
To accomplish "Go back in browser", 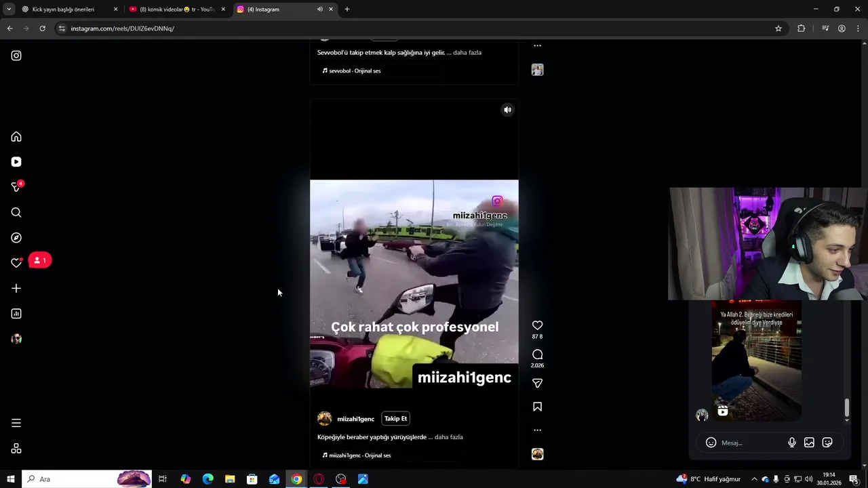I will pos(10,28).
